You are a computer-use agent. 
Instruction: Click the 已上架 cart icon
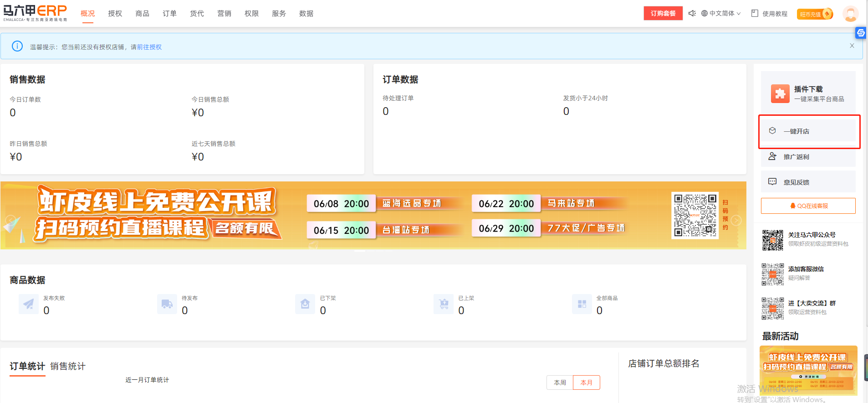tap(444, 304)
